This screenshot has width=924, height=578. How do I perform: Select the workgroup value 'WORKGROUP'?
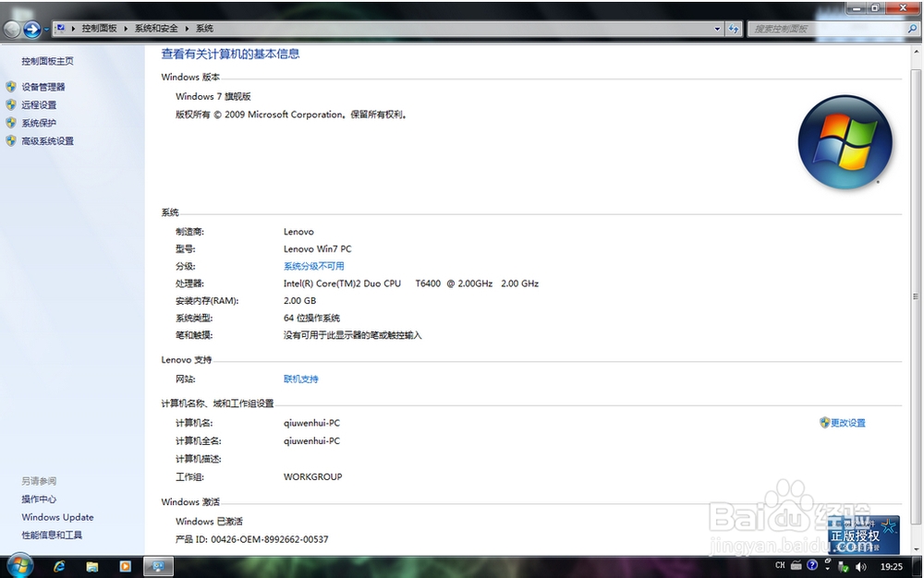point(313,476)
